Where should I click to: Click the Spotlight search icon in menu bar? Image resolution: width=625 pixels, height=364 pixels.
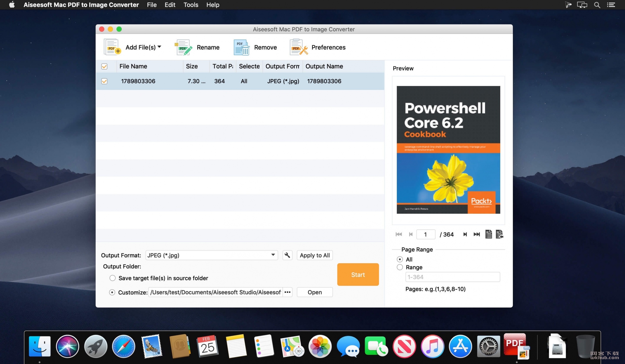tap(597, 5)
